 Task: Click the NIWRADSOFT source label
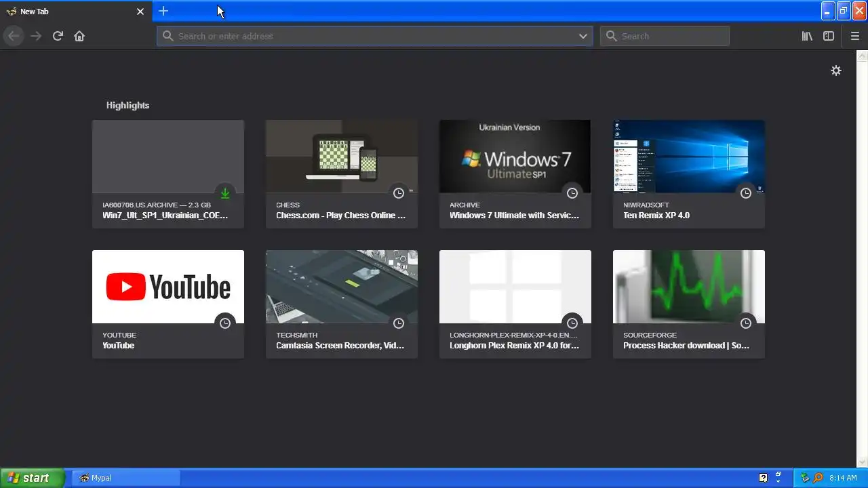tap(646, 205)
